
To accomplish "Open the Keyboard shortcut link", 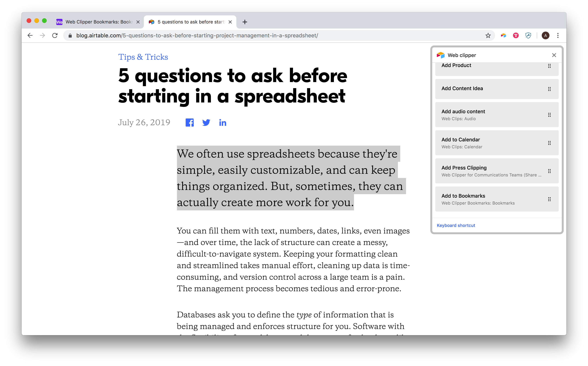I will 456,225.
